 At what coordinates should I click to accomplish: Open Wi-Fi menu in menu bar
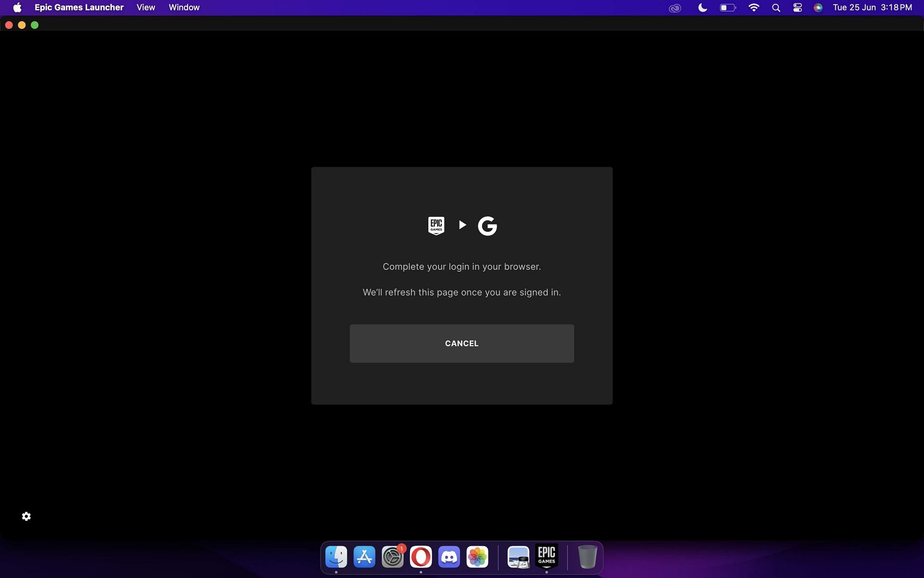(x=754, y=7)
